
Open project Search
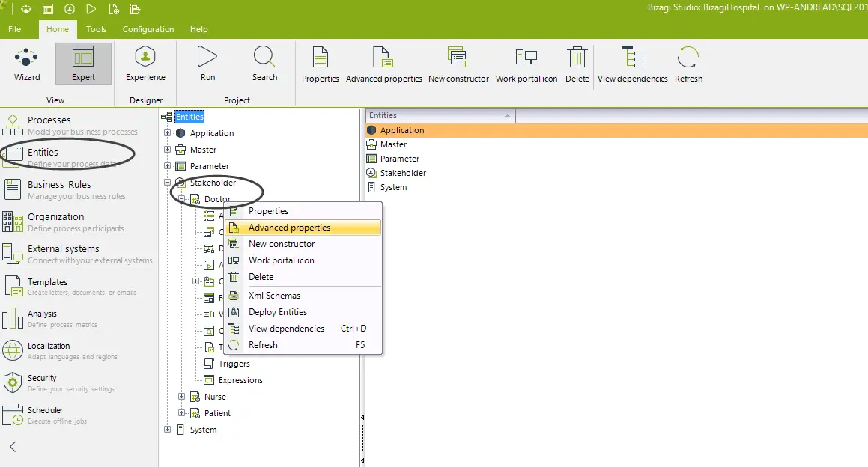pos(264,64)
